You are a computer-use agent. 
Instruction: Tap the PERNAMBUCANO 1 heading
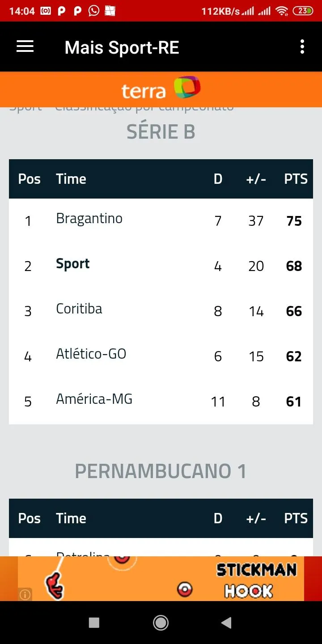161,471
